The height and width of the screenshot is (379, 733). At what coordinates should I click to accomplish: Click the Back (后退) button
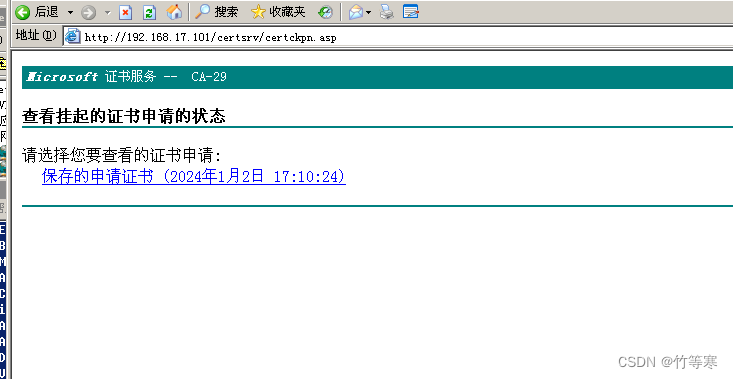37,12
